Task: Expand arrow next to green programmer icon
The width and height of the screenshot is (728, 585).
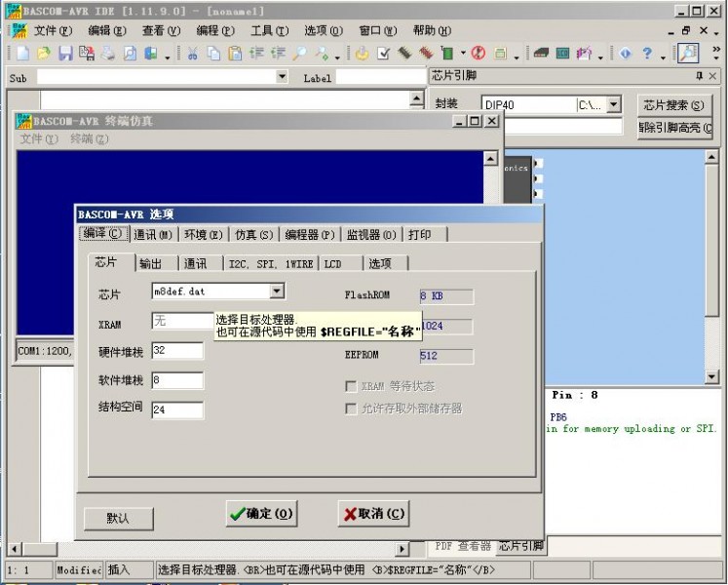Action: click(x=463, y=53)
